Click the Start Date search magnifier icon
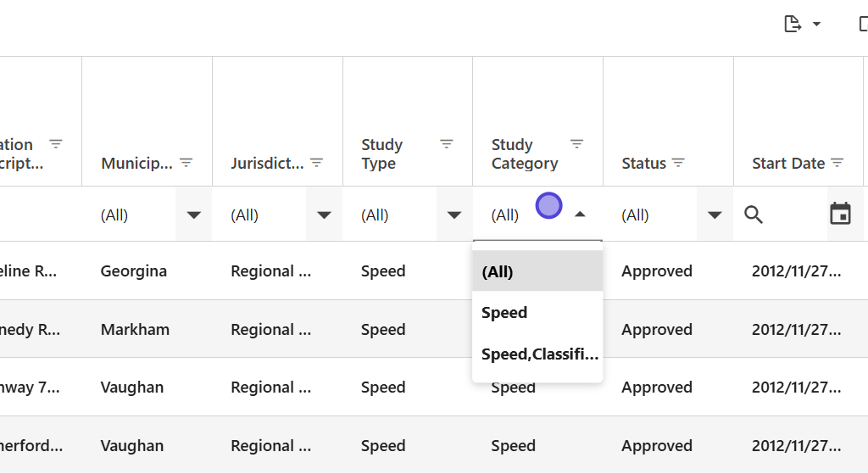The image size is (868, 474). (754, 215)
